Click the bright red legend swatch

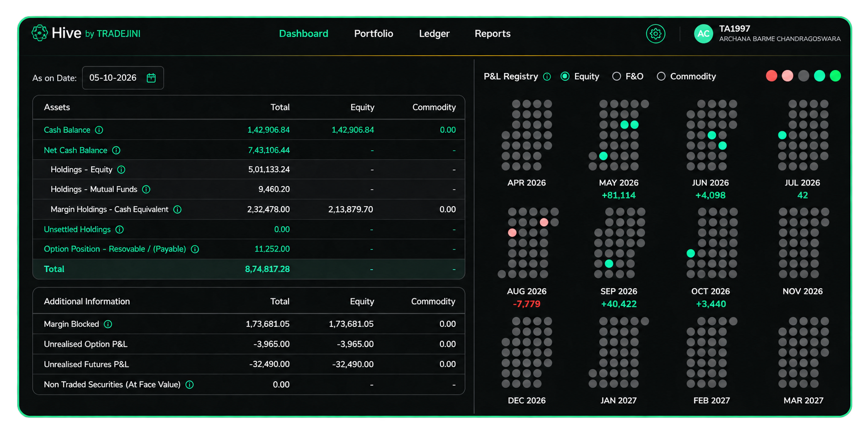771,76
